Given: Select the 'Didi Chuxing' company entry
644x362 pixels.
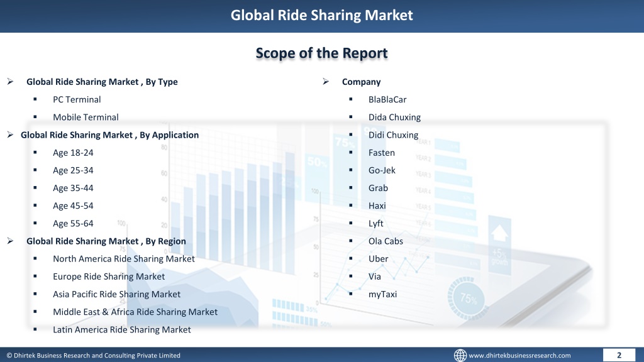Looking at the screenshot, I should (x=393, y=134).
